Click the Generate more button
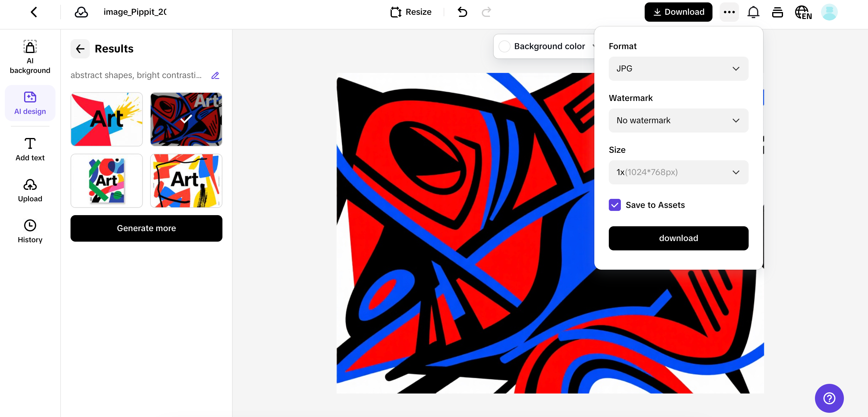Image resolution: width=868 pixels, height=417 pixels. point(146,228)
